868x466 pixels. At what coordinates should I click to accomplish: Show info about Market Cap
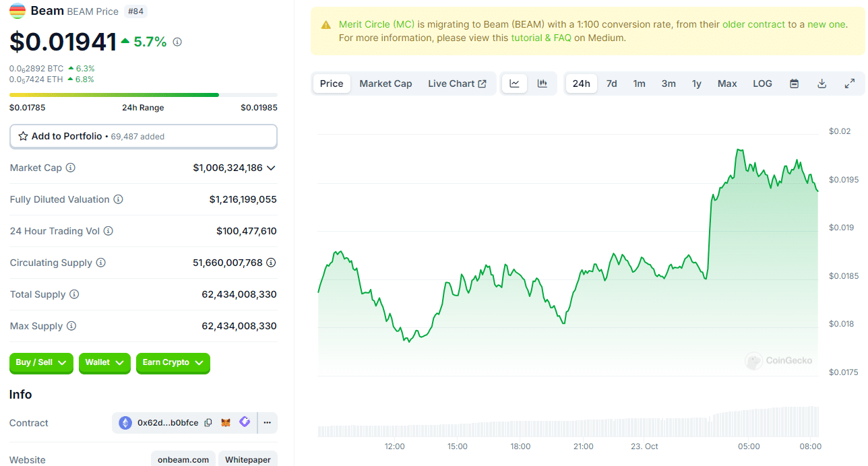71,168
